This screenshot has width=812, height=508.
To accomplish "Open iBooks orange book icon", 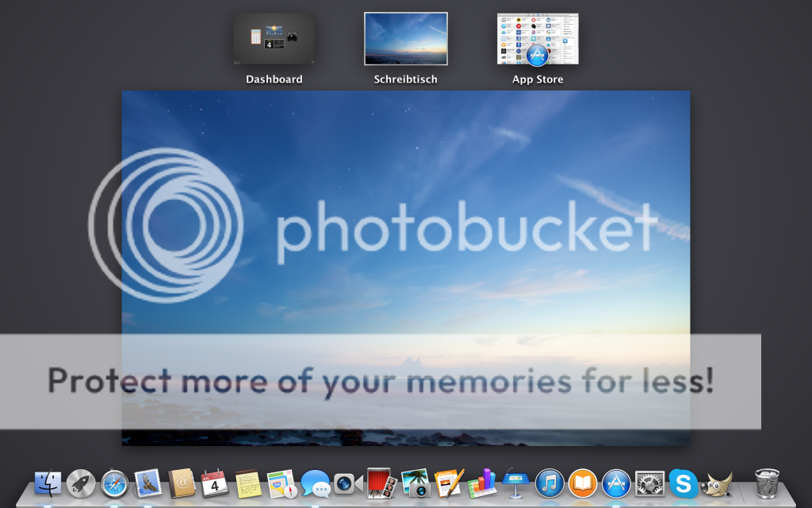I will [x=583, y=483].
